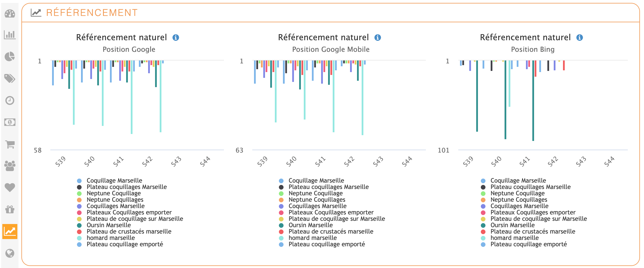Toggle homard marseille in Position Google legend
Screen dimensions: 644x268
click(x=111, y=238)
